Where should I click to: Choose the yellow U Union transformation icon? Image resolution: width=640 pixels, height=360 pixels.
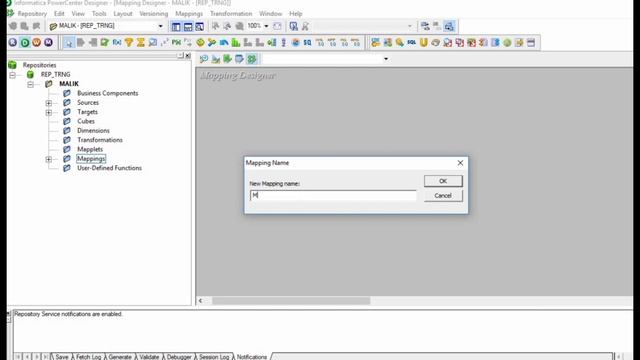[x=424, y=42]
